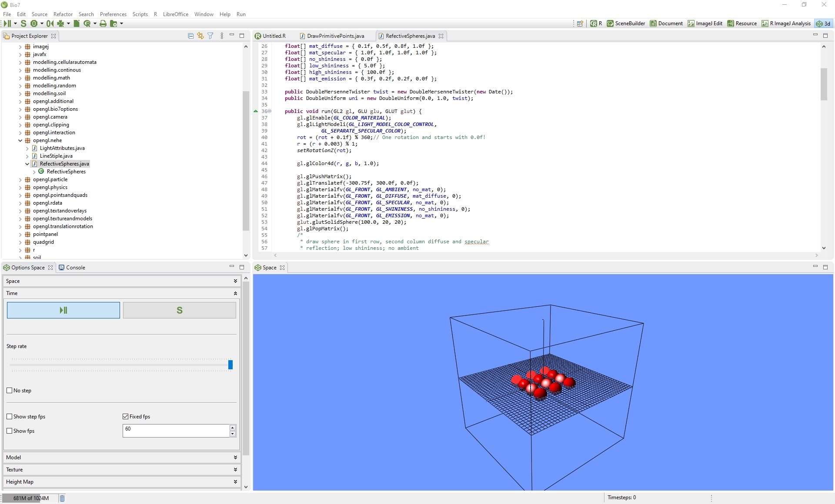Click the garbage collector trash icon
This screenshot has width=835, height=504.
(x=62, y=498)
